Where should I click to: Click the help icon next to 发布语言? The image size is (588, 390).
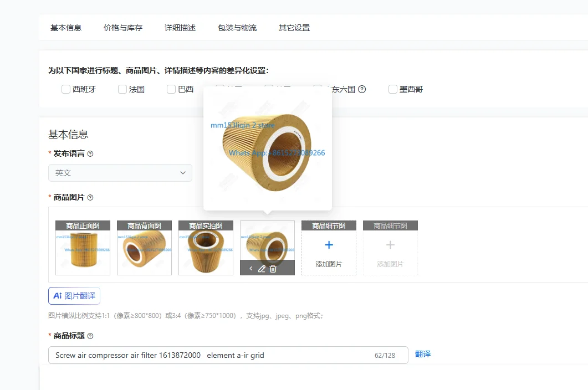point(90,154)
